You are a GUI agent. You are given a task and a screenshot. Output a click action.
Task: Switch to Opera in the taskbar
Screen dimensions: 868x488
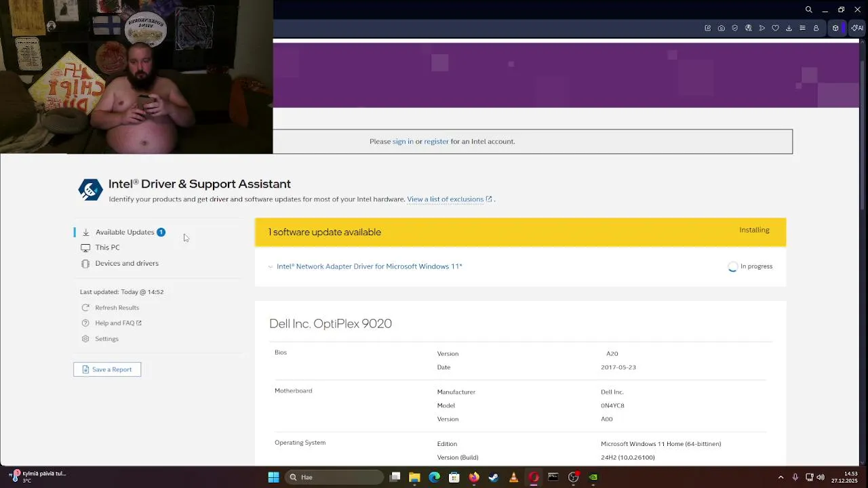pyautogui.click(x=533, y=477)
